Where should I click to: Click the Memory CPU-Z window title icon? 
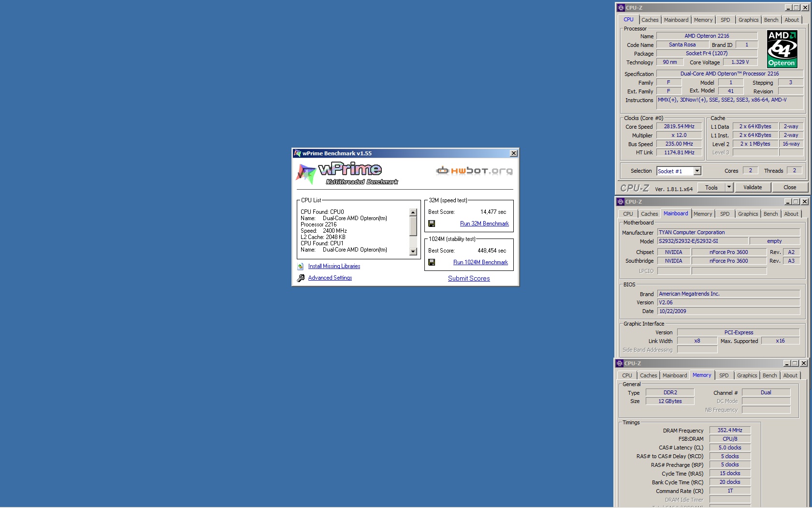[620, 363]
